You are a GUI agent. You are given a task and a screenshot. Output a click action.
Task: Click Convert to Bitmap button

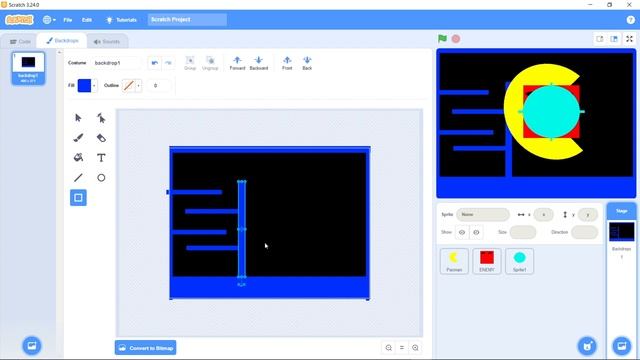point(146,348)
